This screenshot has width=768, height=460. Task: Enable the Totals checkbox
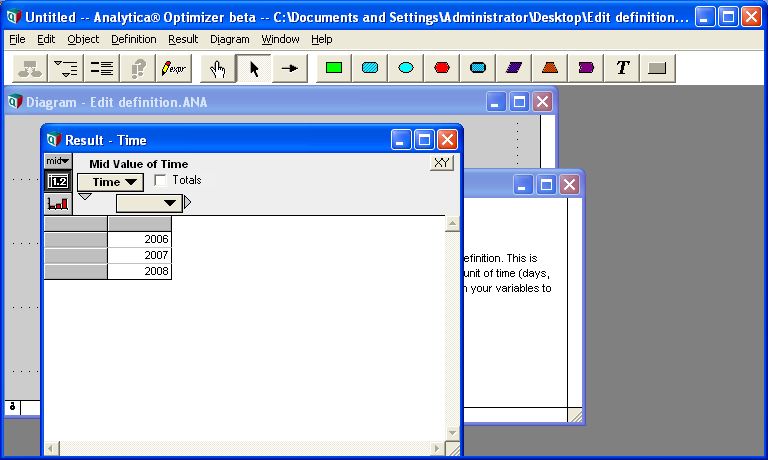[x=160, y=180]
